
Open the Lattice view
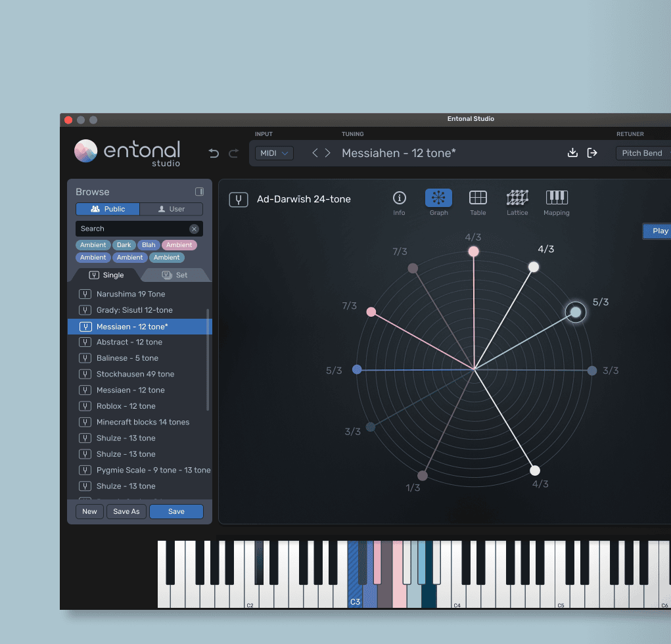517,202
